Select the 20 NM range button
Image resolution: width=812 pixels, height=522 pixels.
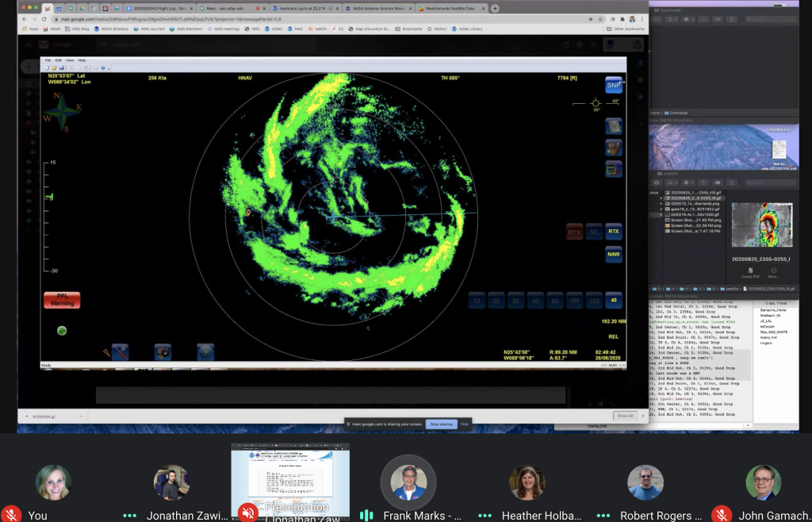[496, 301]
